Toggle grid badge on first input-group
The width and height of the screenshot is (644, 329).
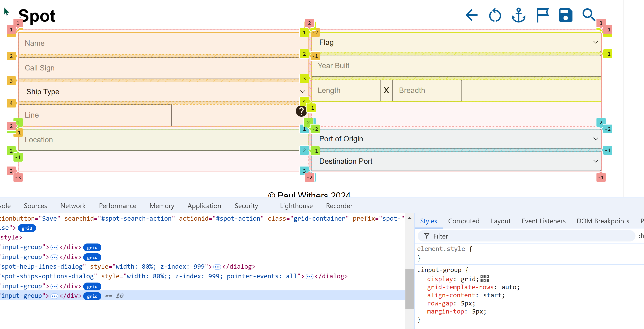point(92,248)
